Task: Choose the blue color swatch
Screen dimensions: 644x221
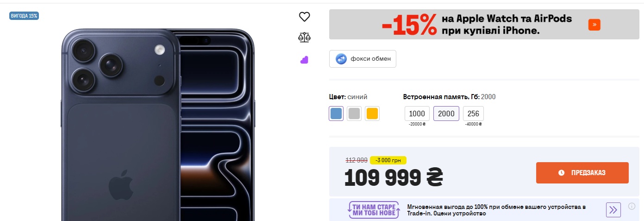Action: tap(337, 114)
